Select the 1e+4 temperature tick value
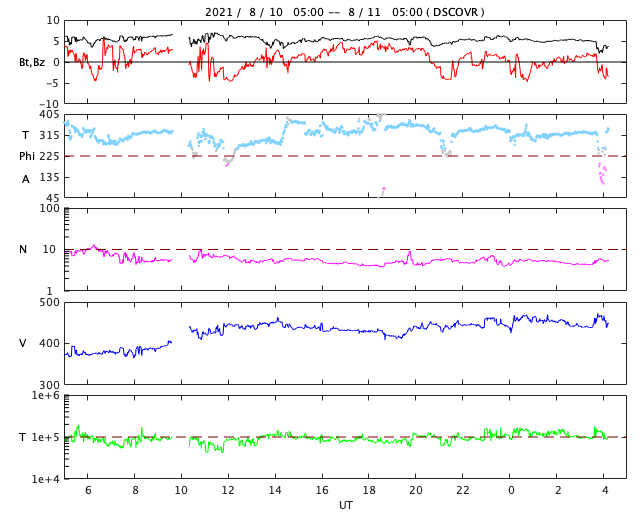 (47, 479)
